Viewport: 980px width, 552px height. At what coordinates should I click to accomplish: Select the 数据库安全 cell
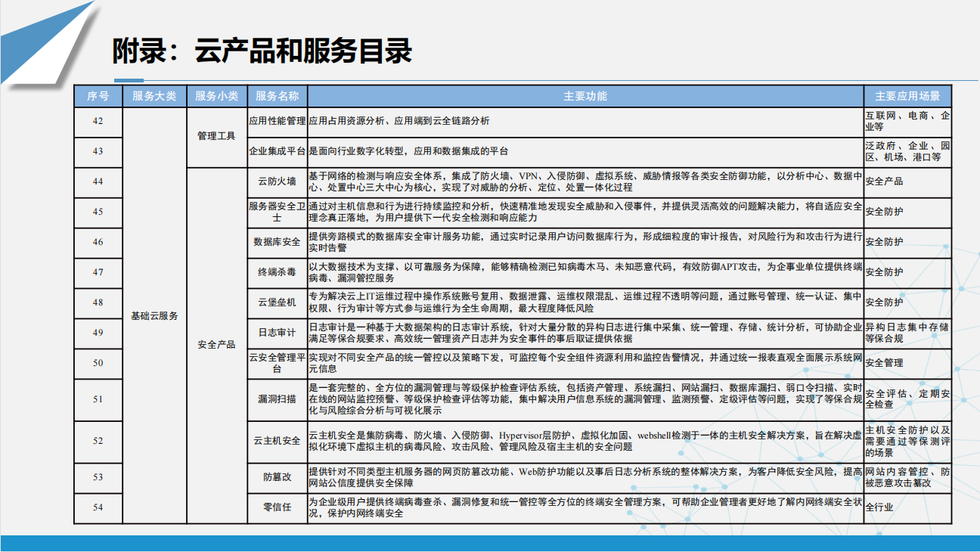277,242
